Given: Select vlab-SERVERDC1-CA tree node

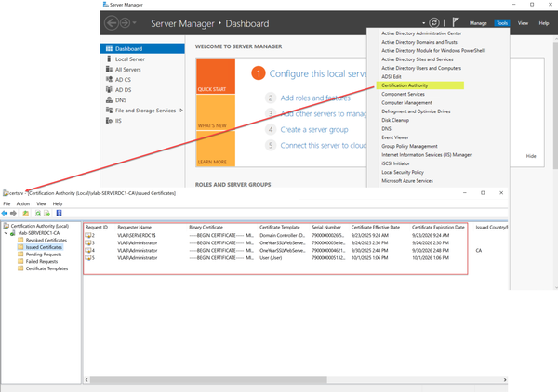Looking at the screenshot, I should (39, 233).
